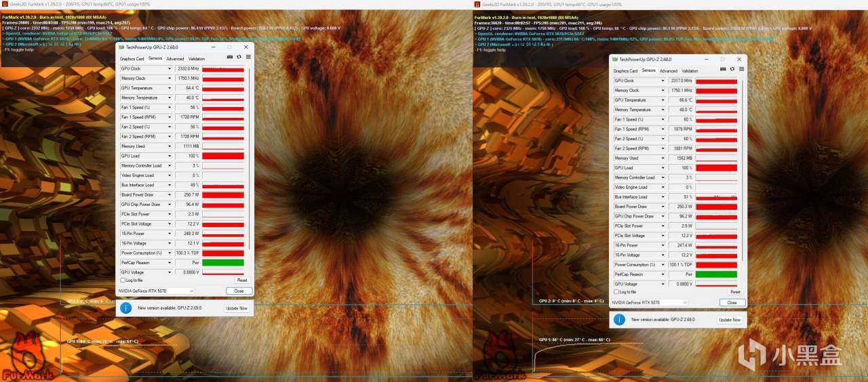The height and width of the screenshot is (382, 868).
Task: Minimize the GPU-Z window showing 1879 RPM
Action: point(707,59)
